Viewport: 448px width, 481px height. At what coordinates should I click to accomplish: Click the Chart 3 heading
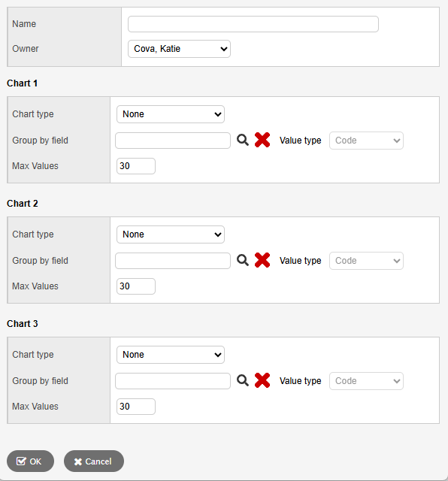pyautogui.click(x=23, y=324)
